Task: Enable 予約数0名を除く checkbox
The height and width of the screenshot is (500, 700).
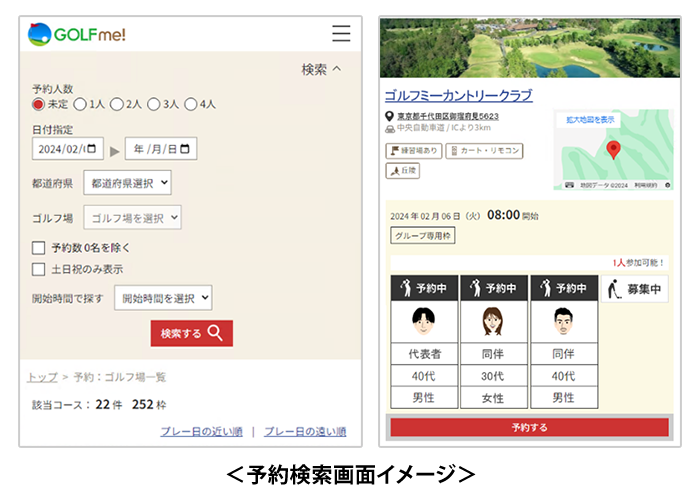Action: 39,247
